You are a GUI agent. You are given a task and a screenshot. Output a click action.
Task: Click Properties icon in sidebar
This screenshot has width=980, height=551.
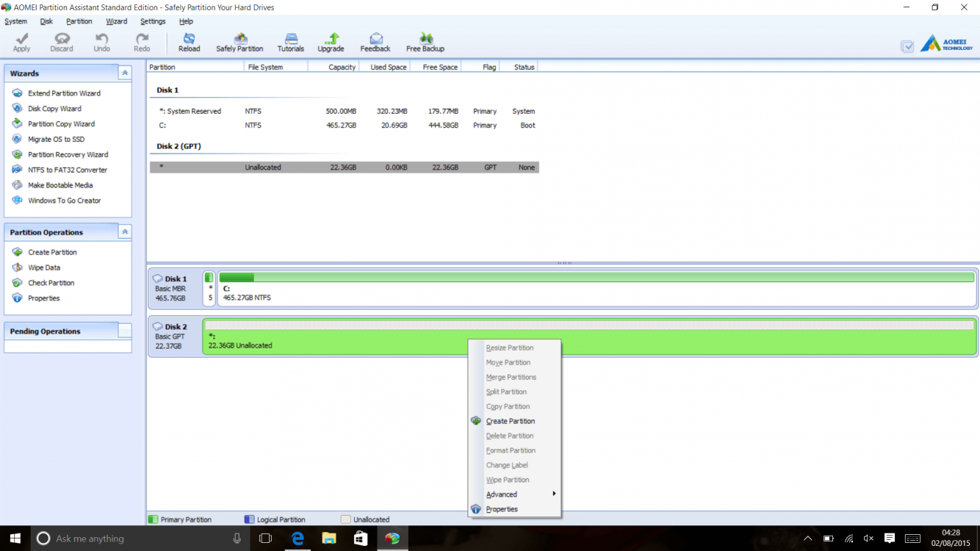[17, 298]
